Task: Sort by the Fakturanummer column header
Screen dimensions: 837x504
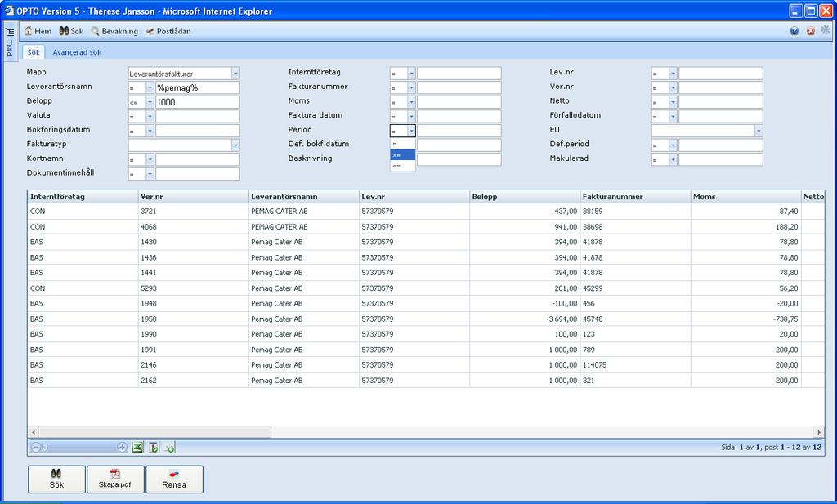Action: [635, 197]
